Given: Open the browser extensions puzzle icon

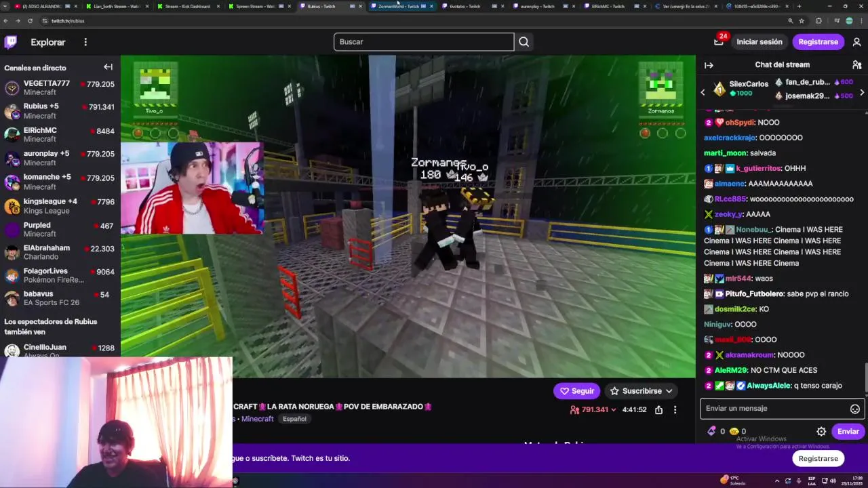Looking at the screenshot, I should [x=818, y=21].
